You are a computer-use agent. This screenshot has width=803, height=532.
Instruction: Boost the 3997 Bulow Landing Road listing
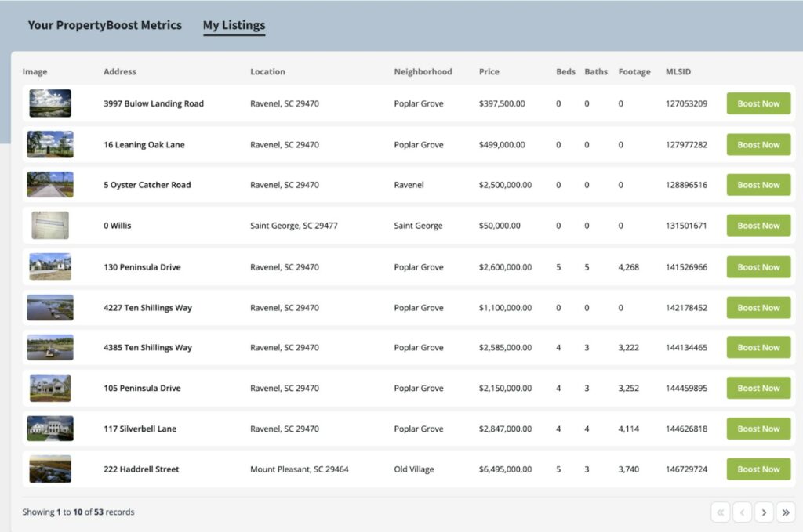[758, 103]
